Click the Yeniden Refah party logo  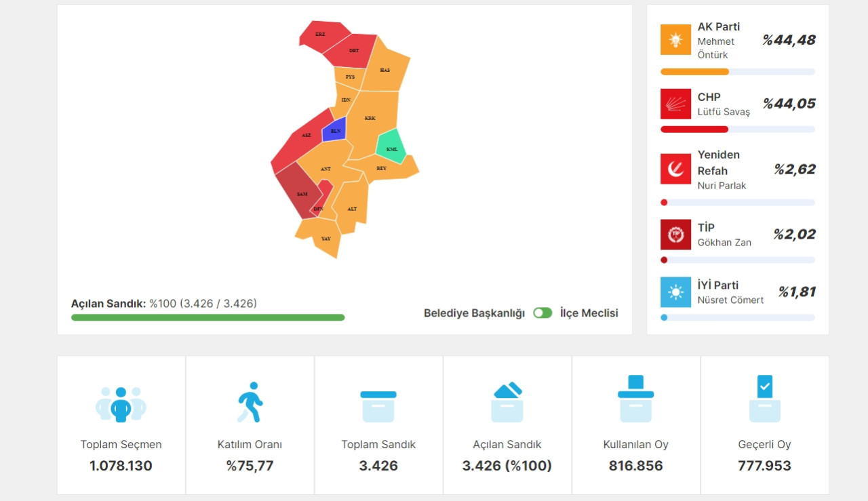[x=675, y=169]
